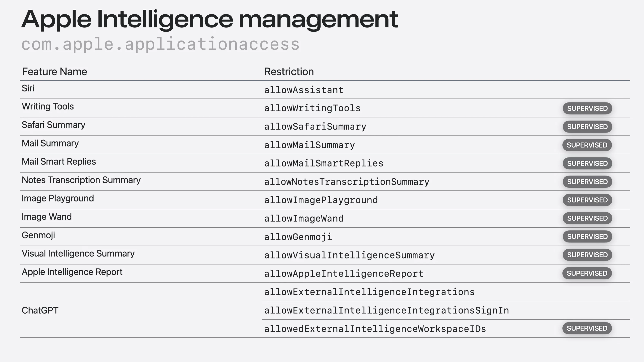This screenshot has width=644, height=362.
Task: Select the Image Playground feature row
Action: tap(325, 200)
